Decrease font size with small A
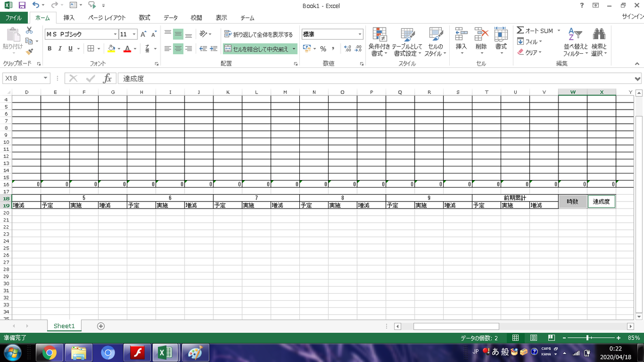 pos(153,34)
